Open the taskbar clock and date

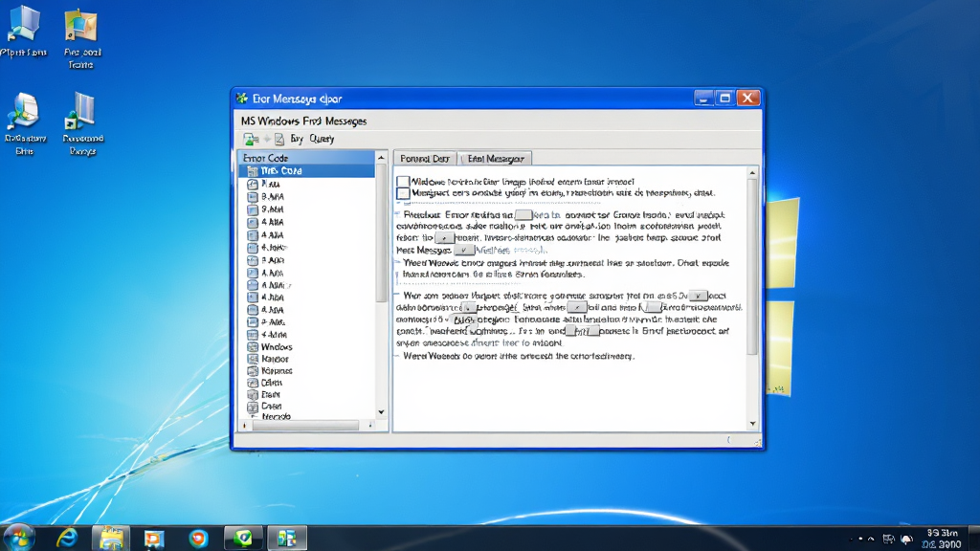[942, 539]
